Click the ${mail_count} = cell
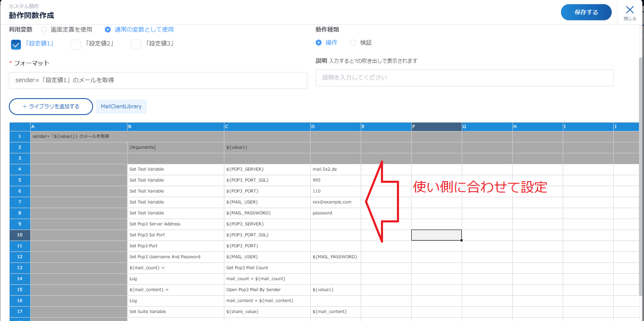The image size is (644, 321). pos(176,268)
